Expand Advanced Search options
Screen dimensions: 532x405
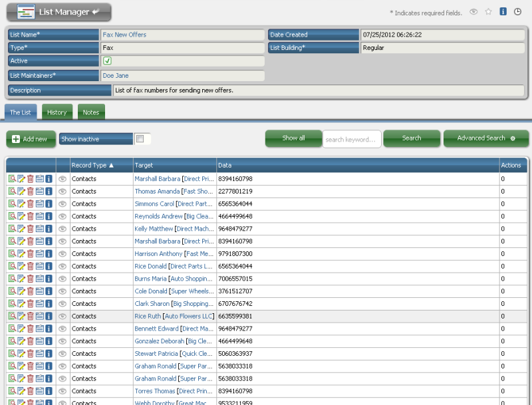coord(485,138)
